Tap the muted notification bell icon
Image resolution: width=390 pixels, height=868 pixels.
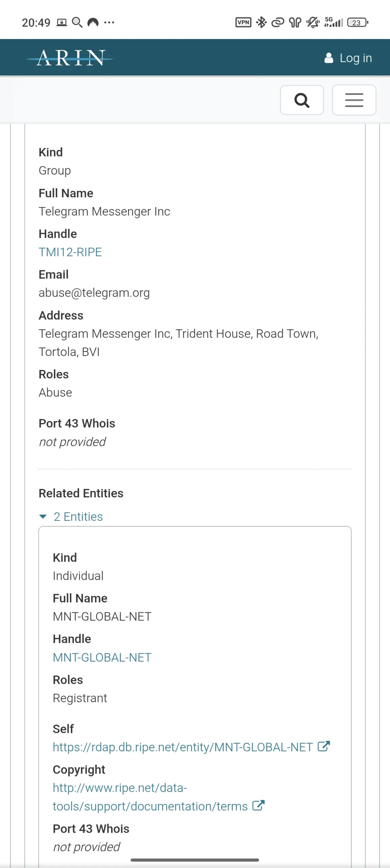pyautogui.click(x=312, y=23)
